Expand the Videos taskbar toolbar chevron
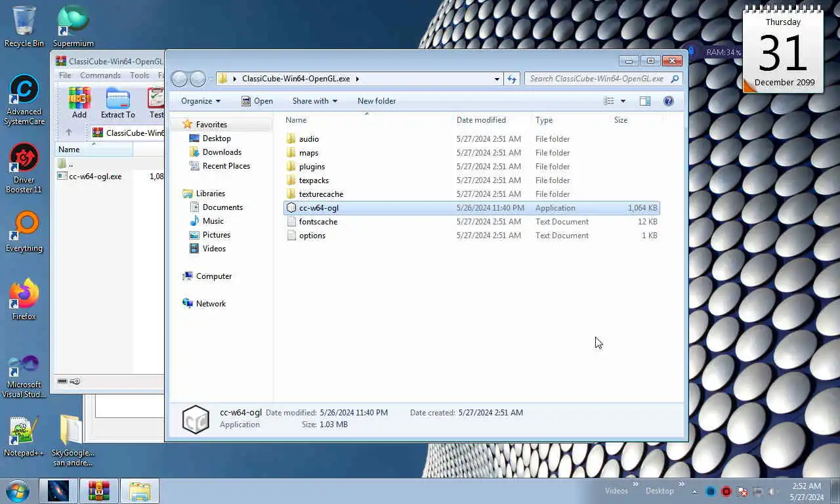The image size is (840, 504). point(635,486)
